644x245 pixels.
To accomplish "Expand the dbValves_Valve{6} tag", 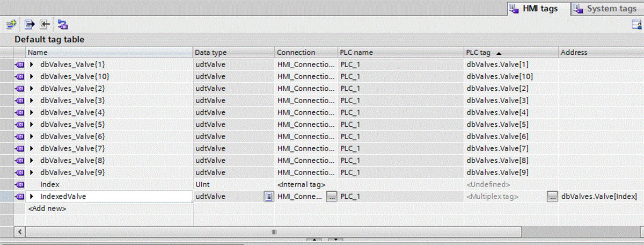I will point(32,136).
